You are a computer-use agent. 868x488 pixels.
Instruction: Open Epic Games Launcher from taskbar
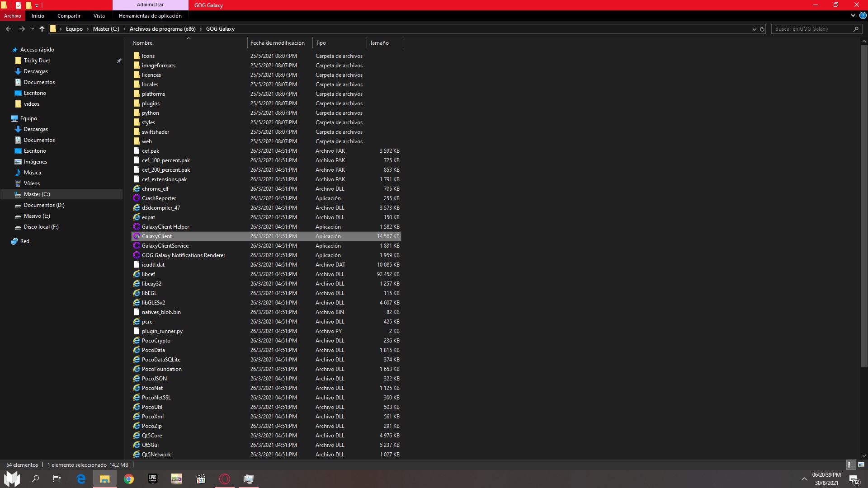(153, 479)
